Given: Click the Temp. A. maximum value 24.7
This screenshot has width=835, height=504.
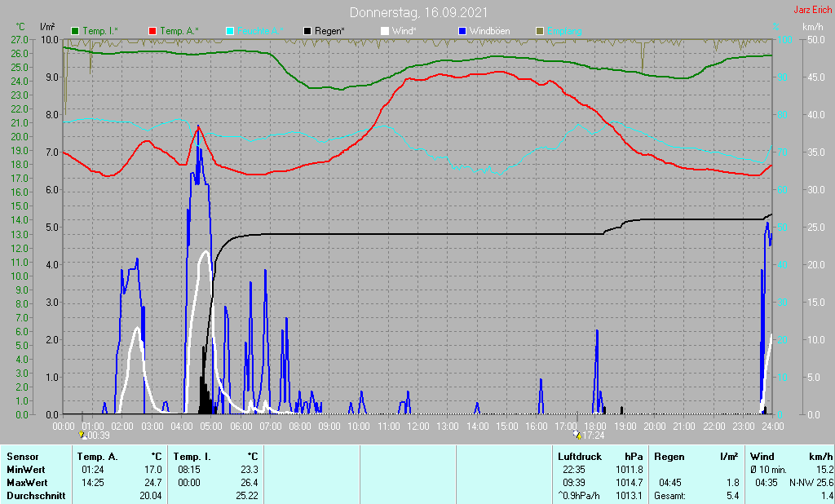Looking at the screenshot, I should 152,483.
